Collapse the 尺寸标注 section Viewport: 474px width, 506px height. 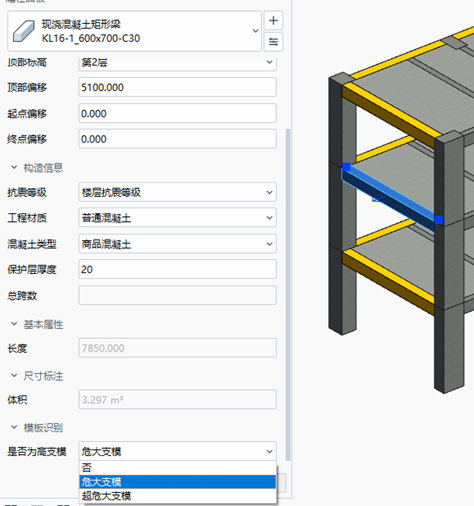[14, 376]
